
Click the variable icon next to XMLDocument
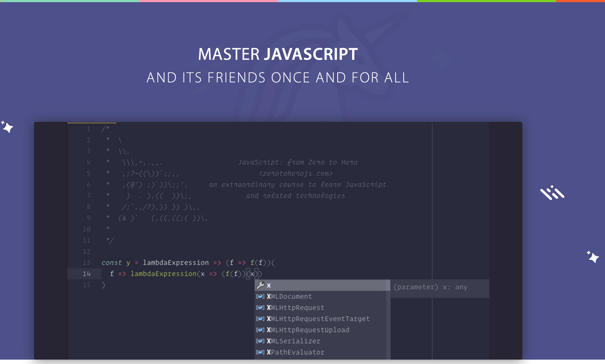260,297
